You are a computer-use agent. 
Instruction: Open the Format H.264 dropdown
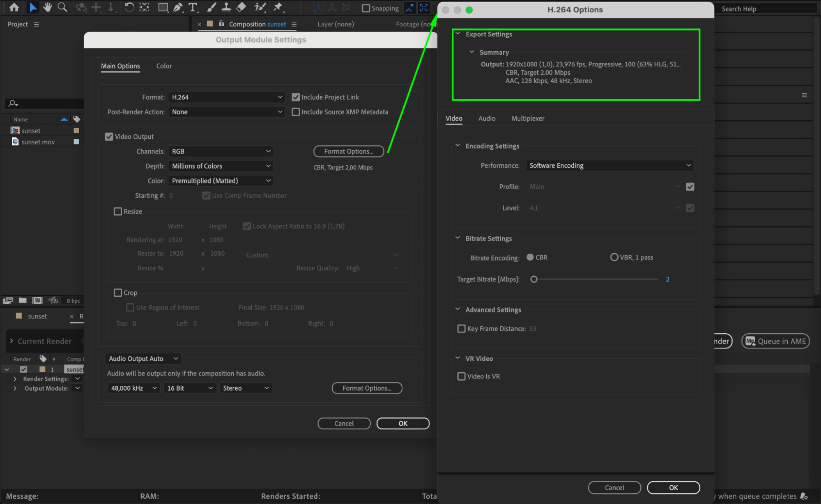227,97
